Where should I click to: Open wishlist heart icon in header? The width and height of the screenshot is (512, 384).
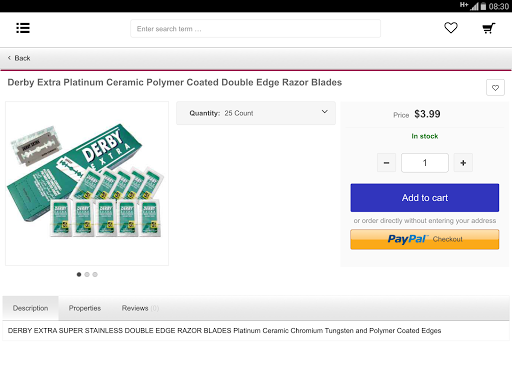(x=451, y=28)
